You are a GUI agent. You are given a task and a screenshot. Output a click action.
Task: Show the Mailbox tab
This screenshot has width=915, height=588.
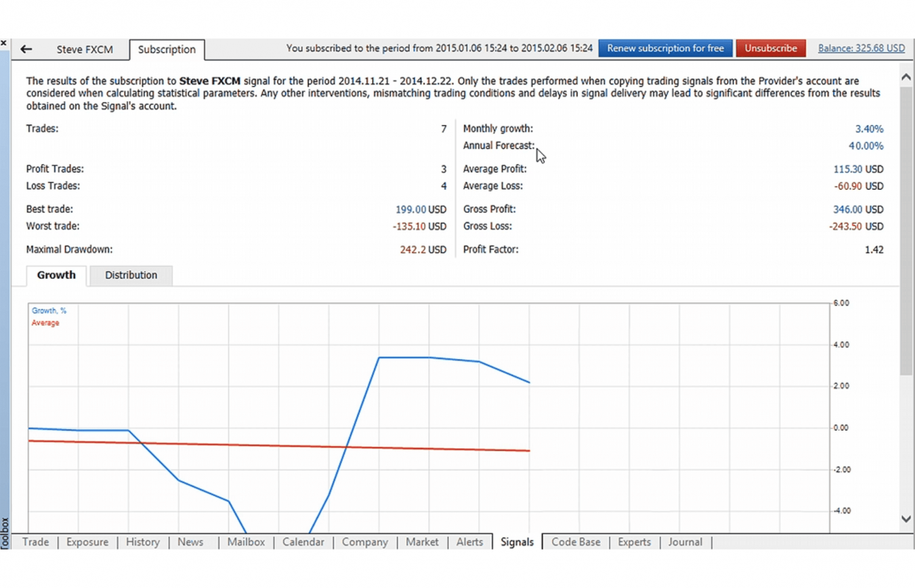coord(246,542)
